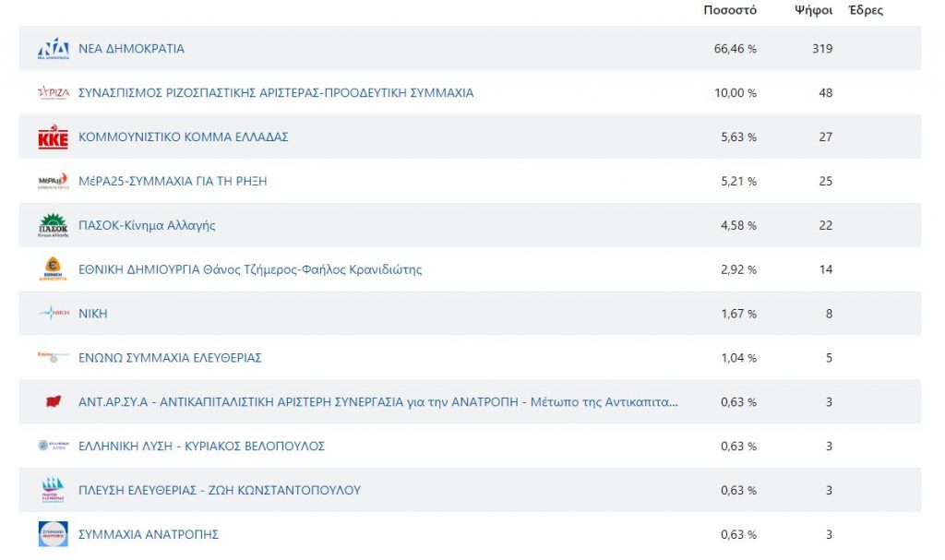Click the 14 votes value
Viewport: 945px width, 560px height.
(x=826, y=269)
